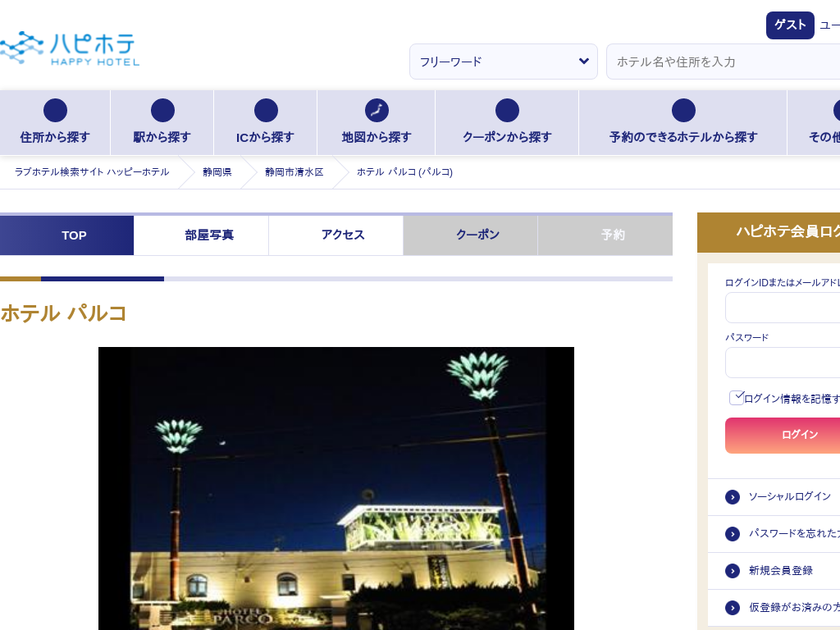Screen dimensions: 840x630
Task: Go to 静岡市清水区 breadcrumb link
Action: pyautogui.click(x=294, y=172)
